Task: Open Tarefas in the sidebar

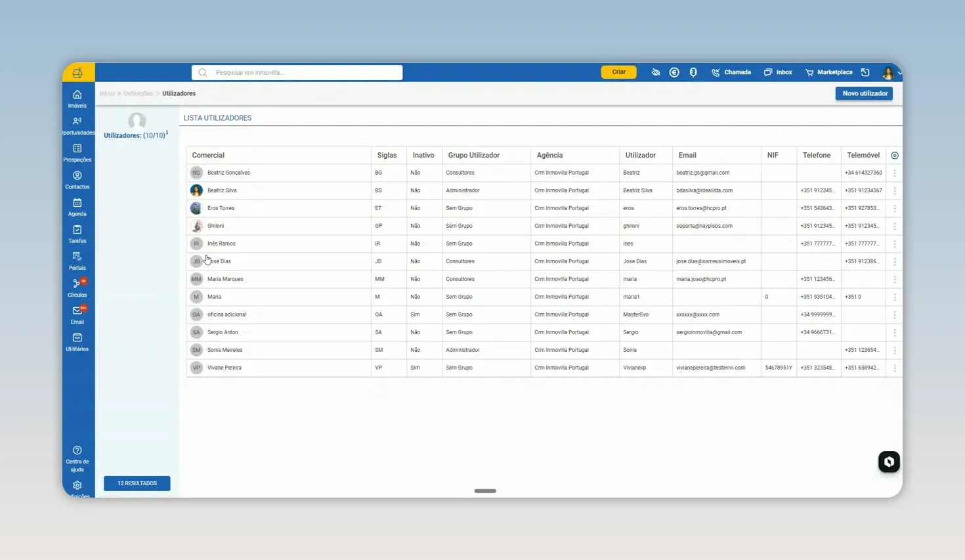Action: click(x=77, y=234)
